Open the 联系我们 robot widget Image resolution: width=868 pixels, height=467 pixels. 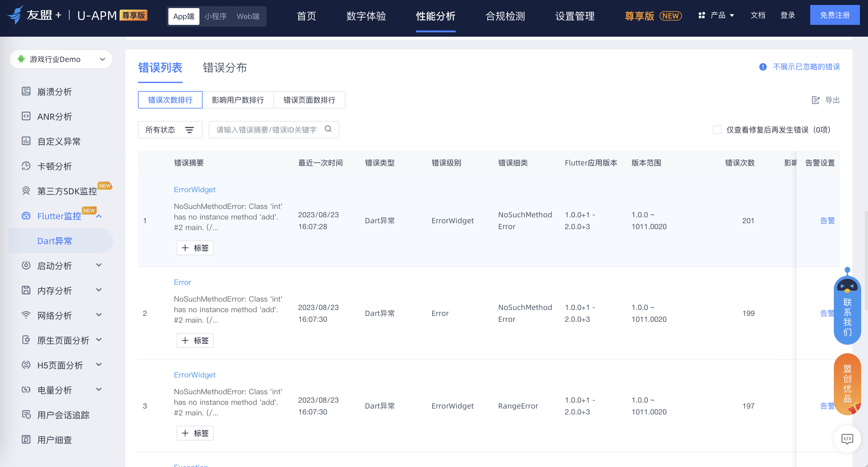847,306
